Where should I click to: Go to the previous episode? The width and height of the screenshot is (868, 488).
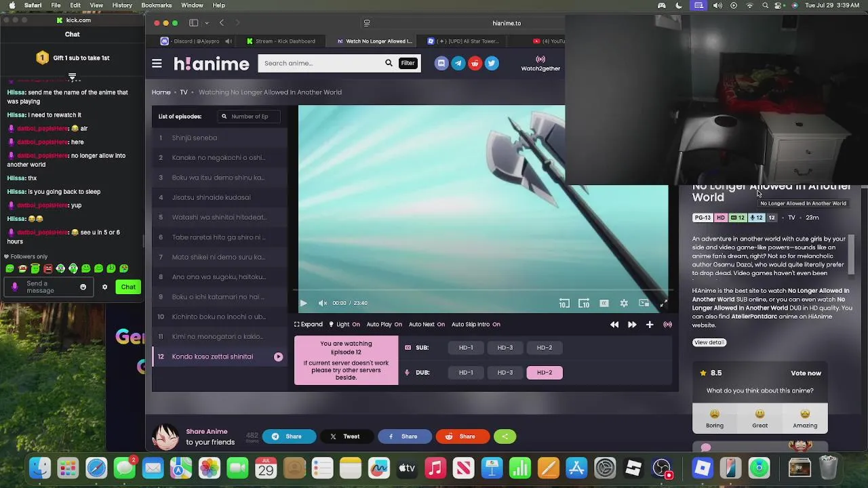(614, 325)
